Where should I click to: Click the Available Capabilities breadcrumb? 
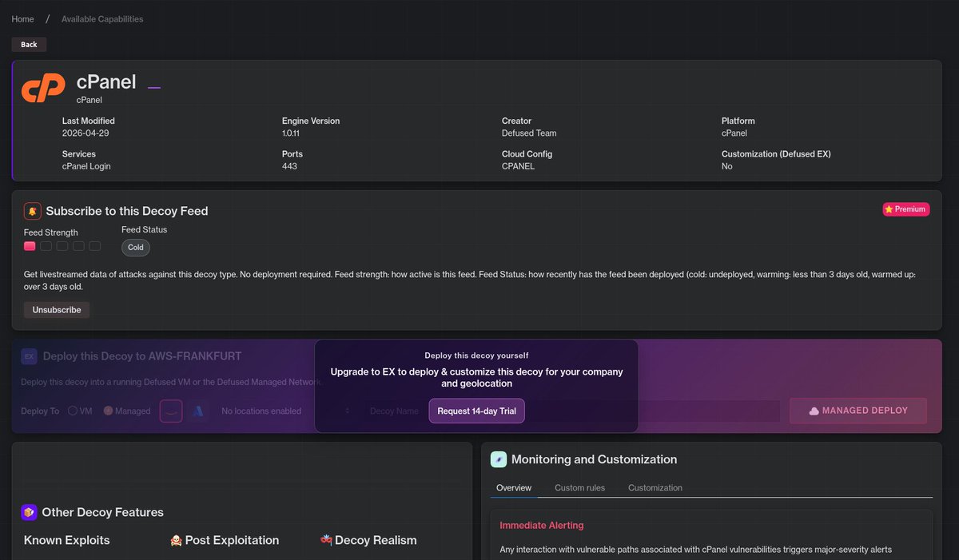(102, 19)
